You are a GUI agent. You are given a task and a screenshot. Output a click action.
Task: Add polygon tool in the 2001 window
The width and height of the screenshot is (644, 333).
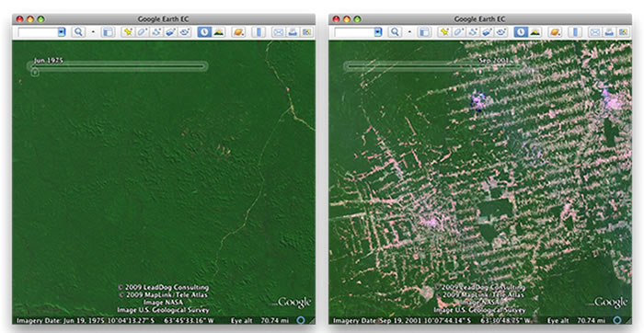coord(458,32)
